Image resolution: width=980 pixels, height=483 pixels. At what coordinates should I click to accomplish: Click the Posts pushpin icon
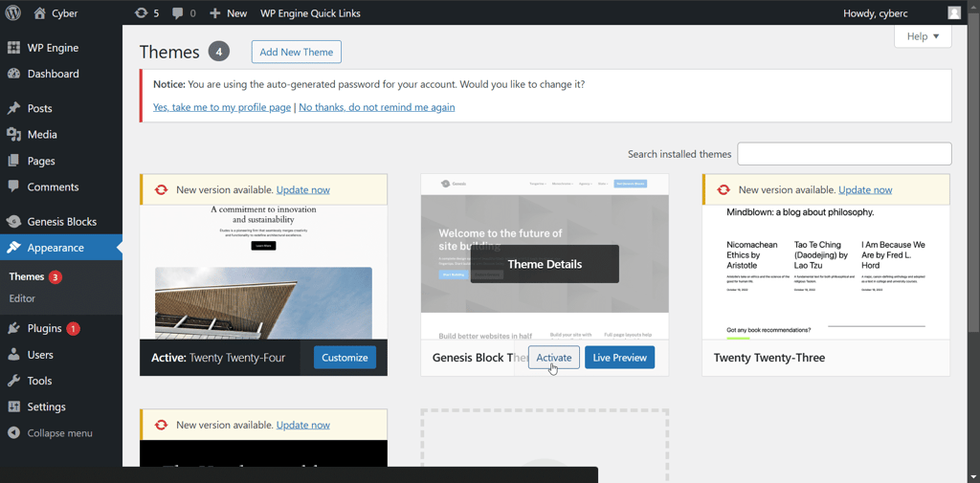[13, 109]
